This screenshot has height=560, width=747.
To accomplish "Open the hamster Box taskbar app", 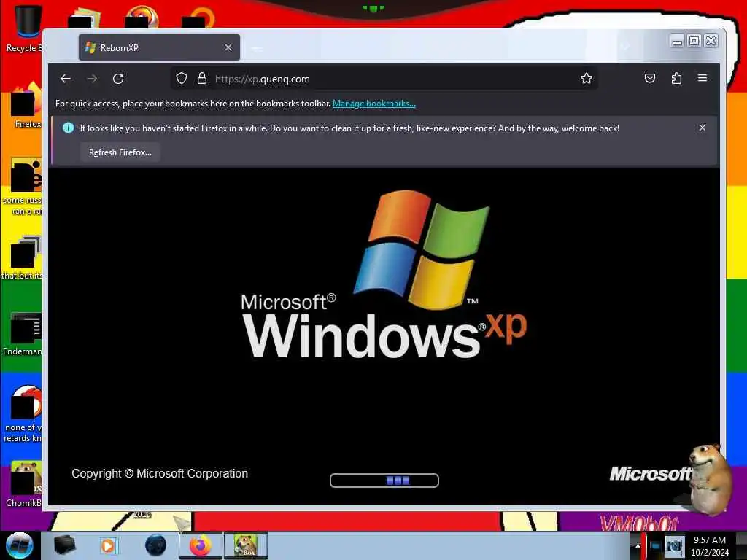I will coord(246,545).
